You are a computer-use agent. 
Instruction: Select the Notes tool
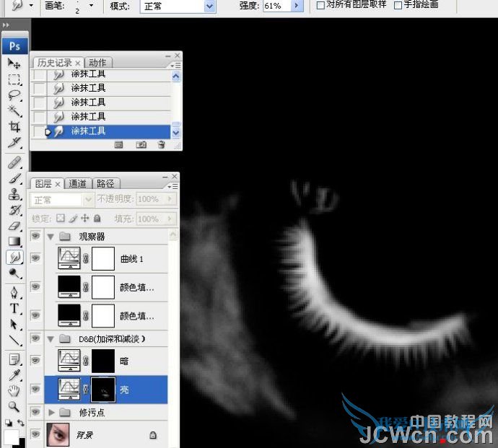14,360
